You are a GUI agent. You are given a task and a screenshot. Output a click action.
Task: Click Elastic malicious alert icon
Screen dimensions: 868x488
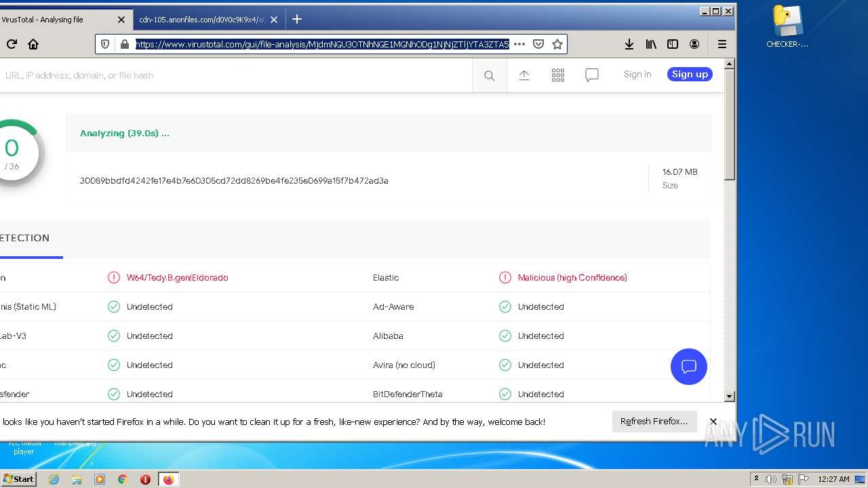coord(505,278)
